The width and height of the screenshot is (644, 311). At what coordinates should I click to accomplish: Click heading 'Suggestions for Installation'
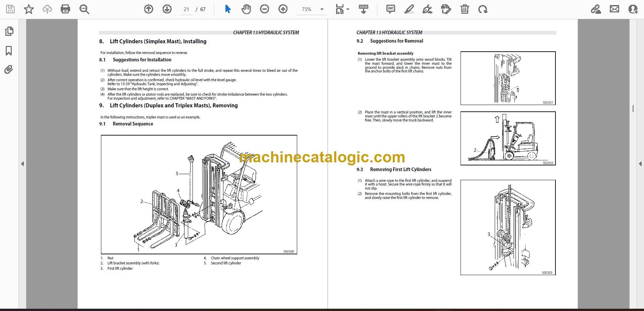142,60
